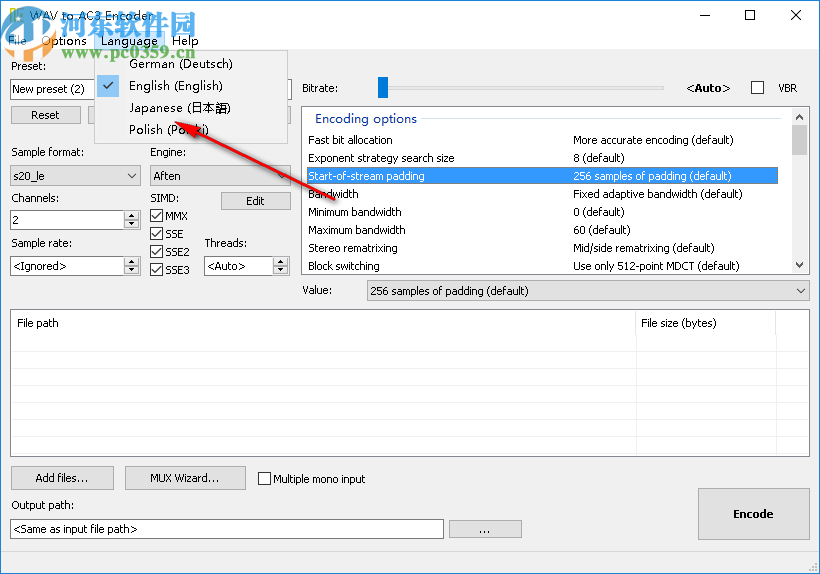The width and height of the screenshot is (820, 574).
Task: Click the Encoding options group header
Action: [x=366, y=119]
